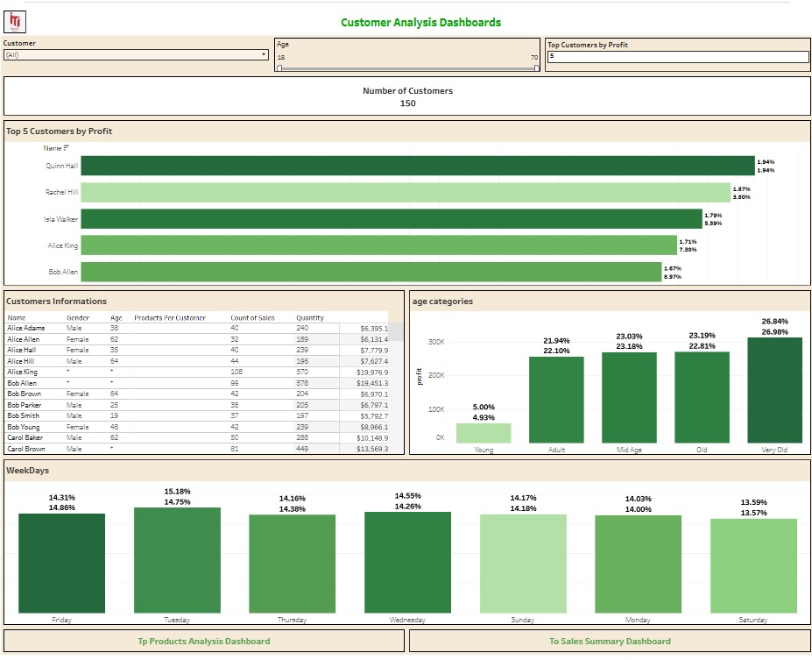
Task: Click the Alice Adams table row
Action: [197, 328]
